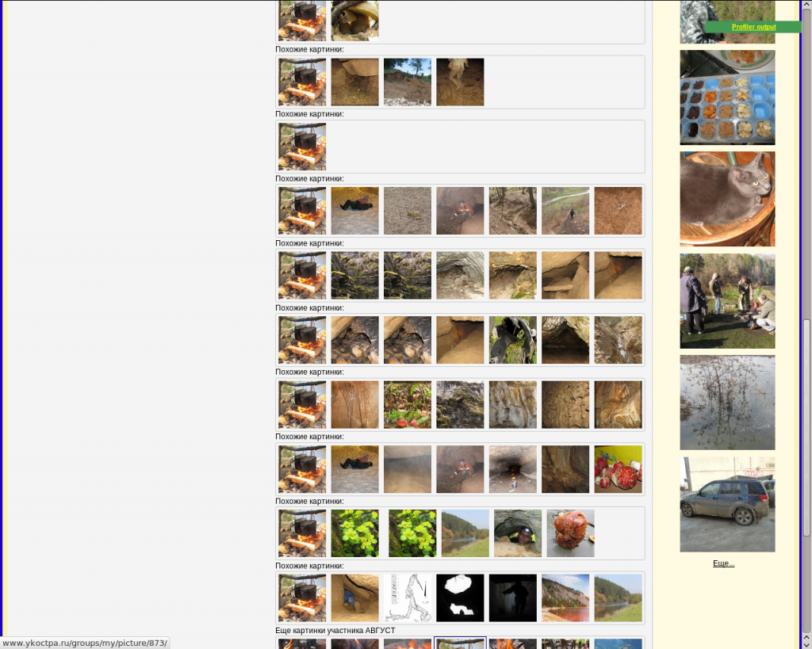Select the helmeted caver peeking from hole thumbnail
This screenshot has height=649, width=812.
pyautogui.click(x=518, y=533)
